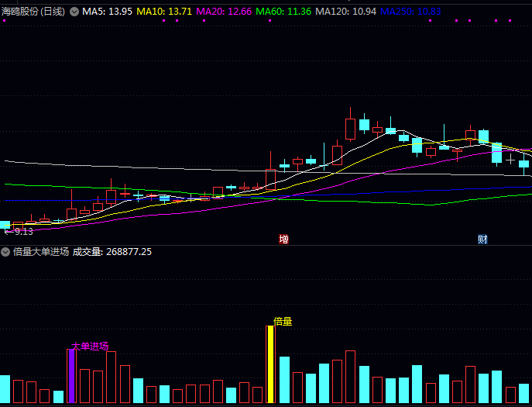Image resolution: width=532 pixels, height=407 pixels.
Task: Click the blue 财 event marker icon
Action: pos(482,239)
